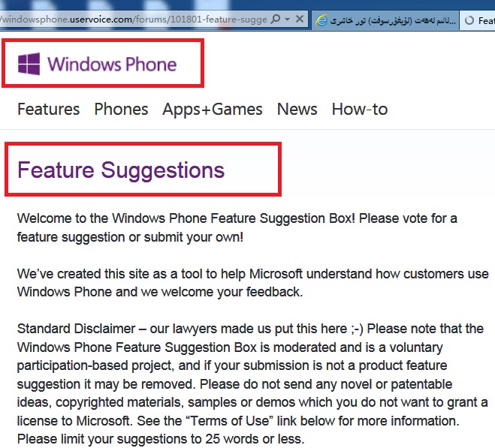Open the Features navigation item
The width and height of the screenshot is (495, 448).
coord(49,110)
